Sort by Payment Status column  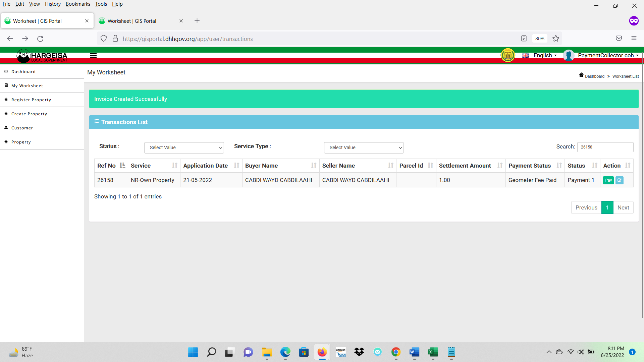[x=535, y=166]
